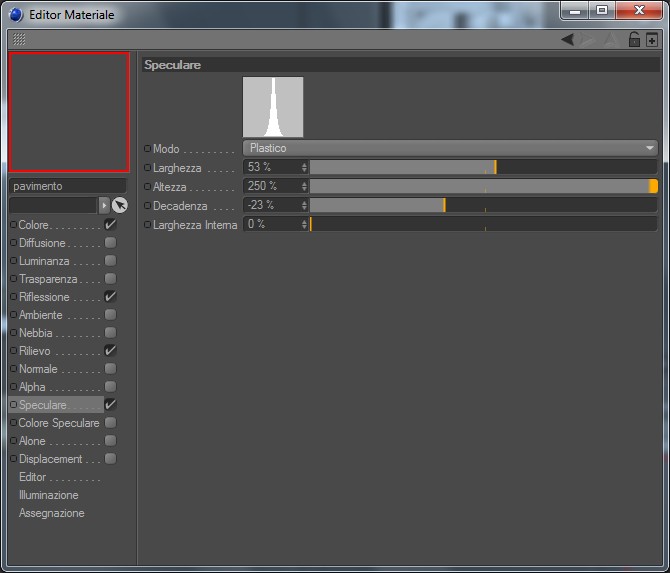Click the Larghezza value stepper arrows
Image resolution: width=670 pixels, height=573 pixels.
(304, 167)
